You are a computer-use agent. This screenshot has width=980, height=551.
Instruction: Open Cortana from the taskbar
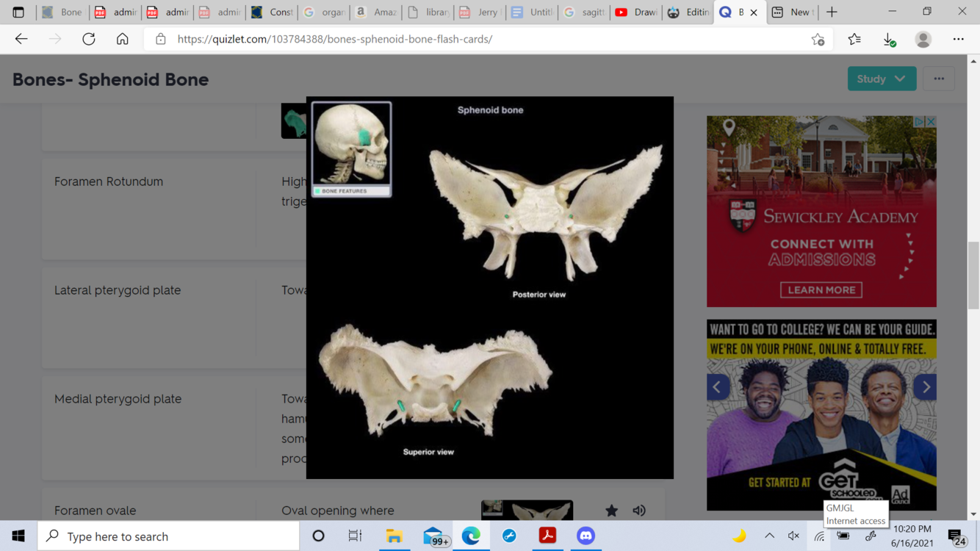(318, 536)
